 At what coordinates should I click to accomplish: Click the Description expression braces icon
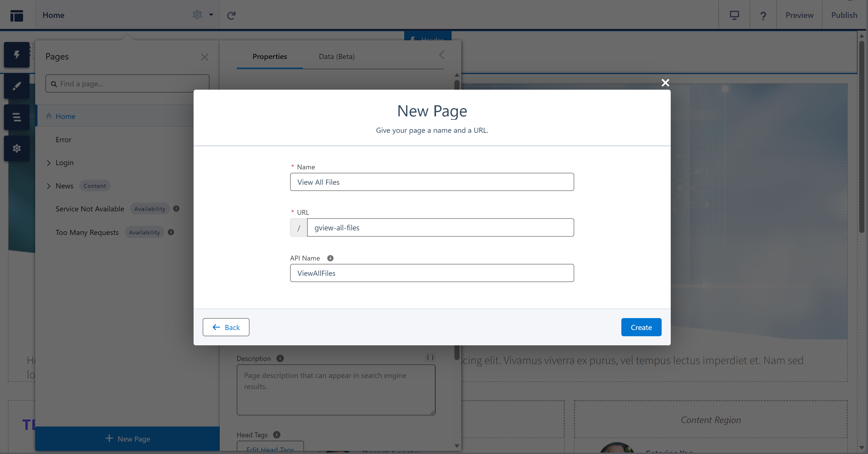(430, 357)
